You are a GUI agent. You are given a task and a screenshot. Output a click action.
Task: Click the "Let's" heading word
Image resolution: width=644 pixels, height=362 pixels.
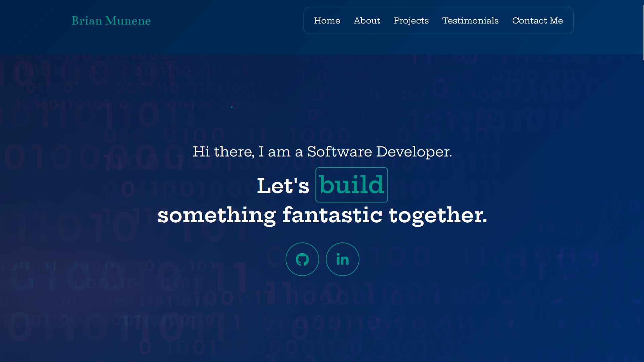pyautogui.click(x=283, y=186)
